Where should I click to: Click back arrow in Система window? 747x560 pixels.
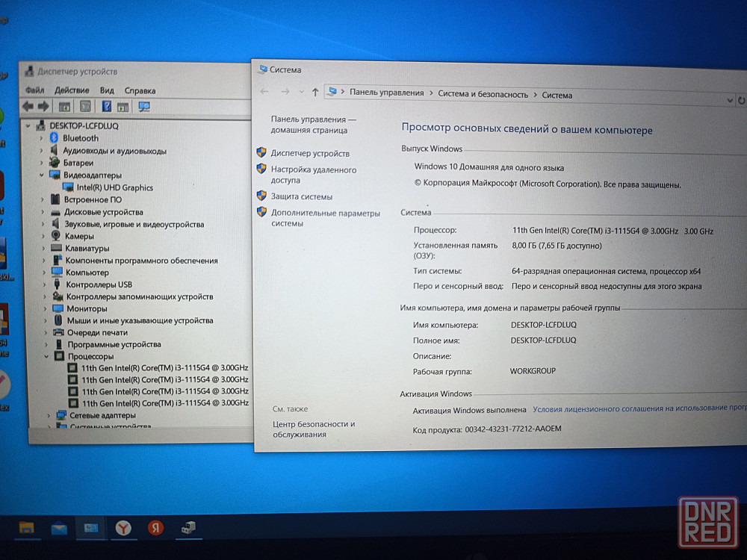coord(264,91)
